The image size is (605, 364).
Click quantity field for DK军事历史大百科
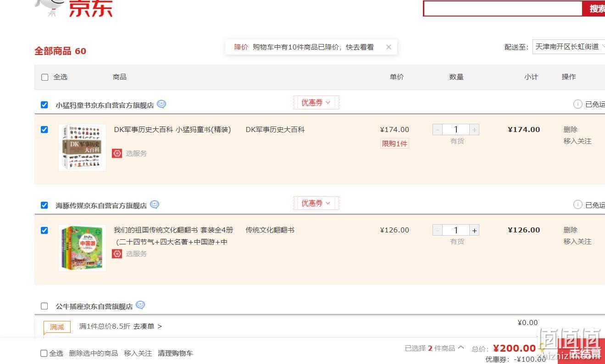(x=456, y=130)
